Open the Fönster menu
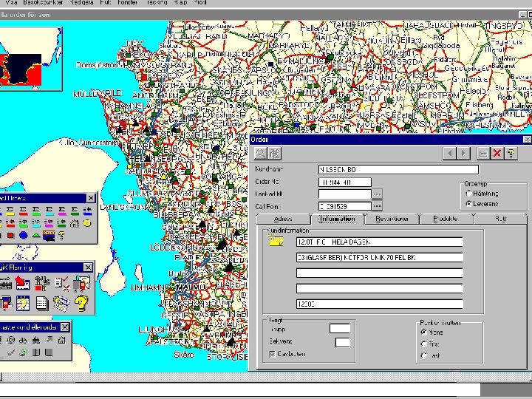532x399 pixels. pyautogui.click(x=127, y=2)
